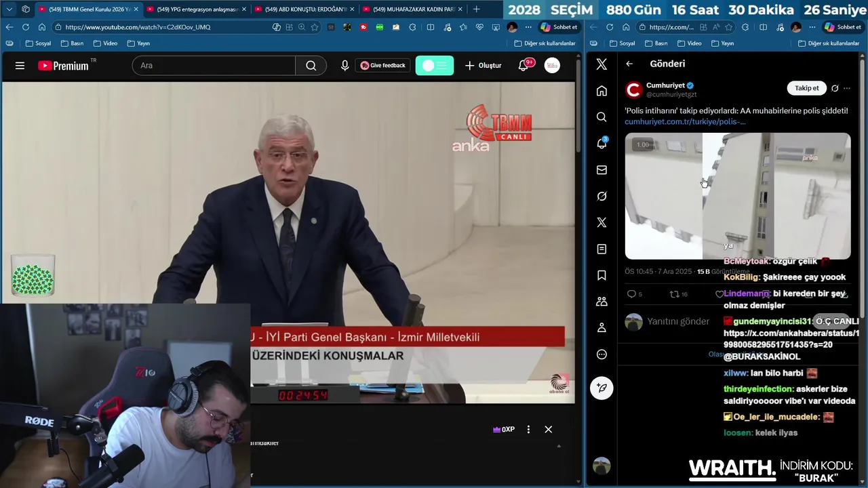Viewport: 868px width, 488px height.
Task: Open X communities people icon
Action: pos(601,302)
